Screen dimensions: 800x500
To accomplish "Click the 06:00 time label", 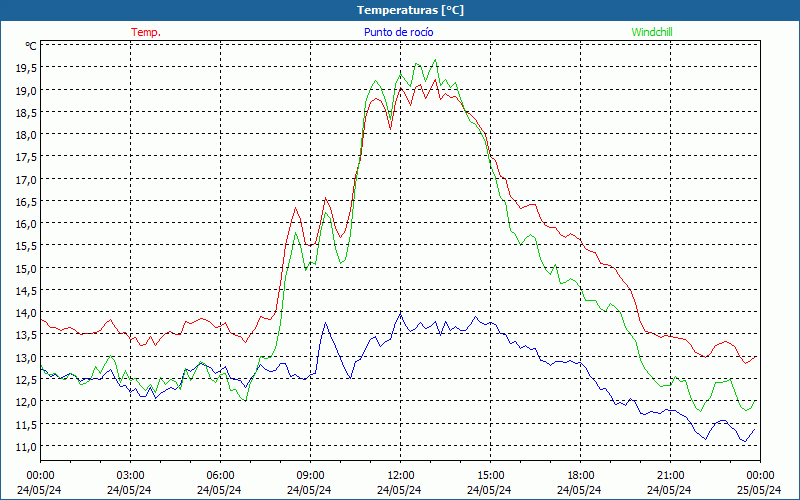I will (220, 476).
